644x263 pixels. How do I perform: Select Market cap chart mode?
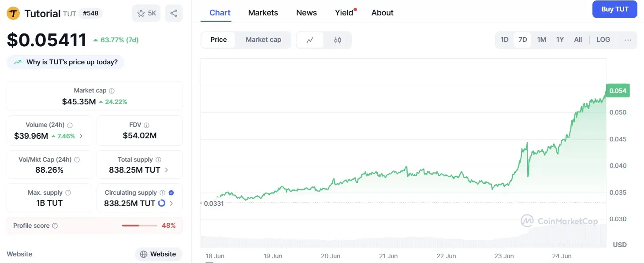[x=263, y=40]
